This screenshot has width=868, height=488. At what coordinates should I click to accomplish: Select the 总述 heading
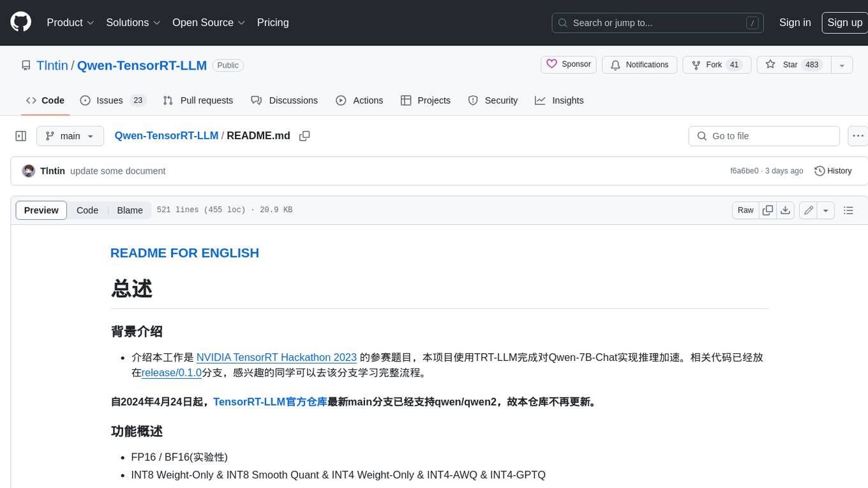click(x=131, y=289)
